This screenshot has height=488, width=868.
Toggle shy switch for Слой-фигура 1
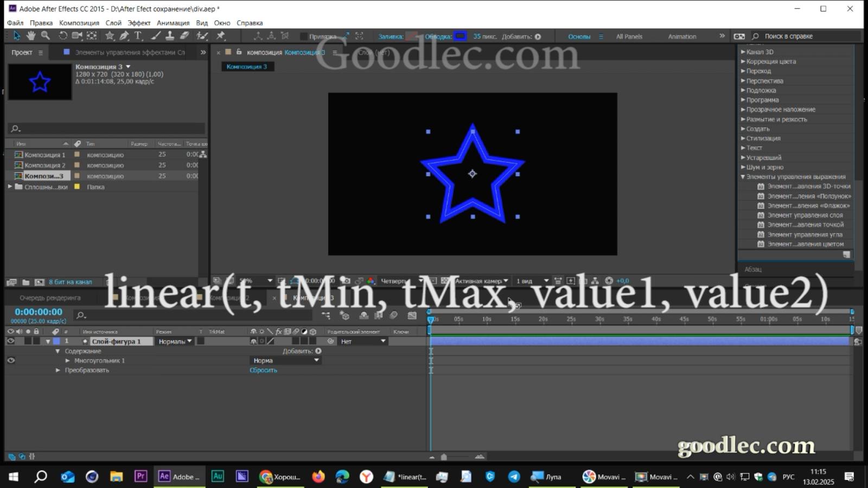point(253,341)
